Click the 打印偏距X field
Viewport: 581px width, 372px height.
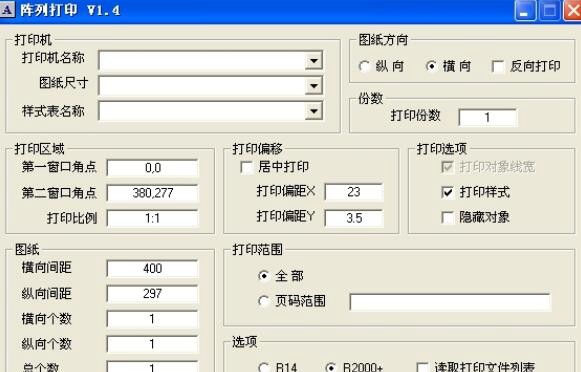(x=354, y=192)
